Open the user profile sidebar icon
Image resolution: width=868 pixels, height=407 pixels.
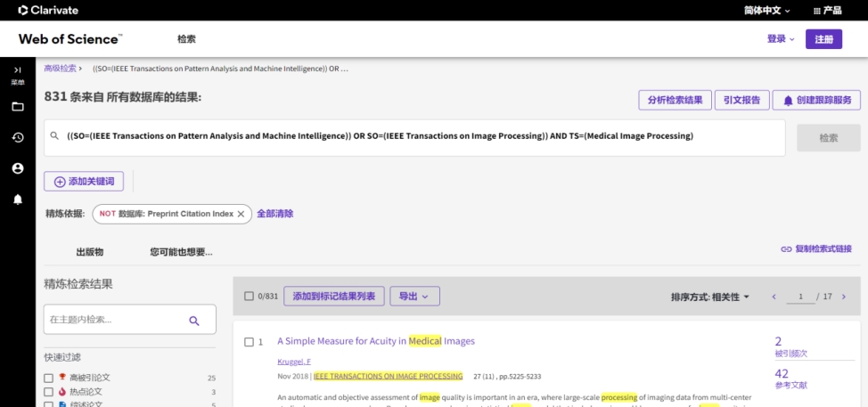18,168
